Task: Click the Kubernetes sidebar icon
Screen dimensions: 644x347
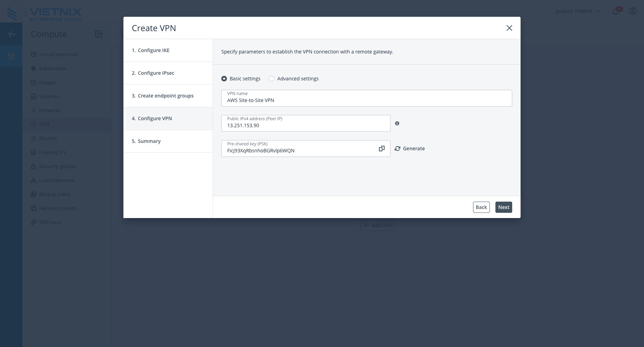Action: pos(33,68)
